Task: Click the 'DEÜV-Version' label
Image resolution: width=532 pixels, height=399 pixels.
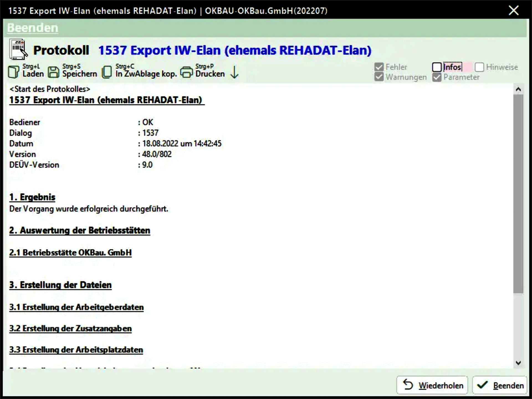Action: pos(34,165)
